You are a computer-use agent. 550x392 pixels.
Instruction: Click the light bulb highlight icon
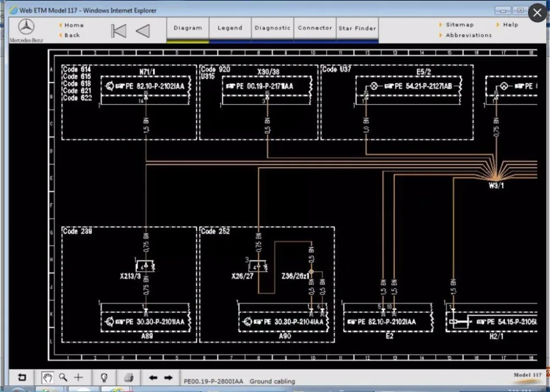tap(104, 377)
